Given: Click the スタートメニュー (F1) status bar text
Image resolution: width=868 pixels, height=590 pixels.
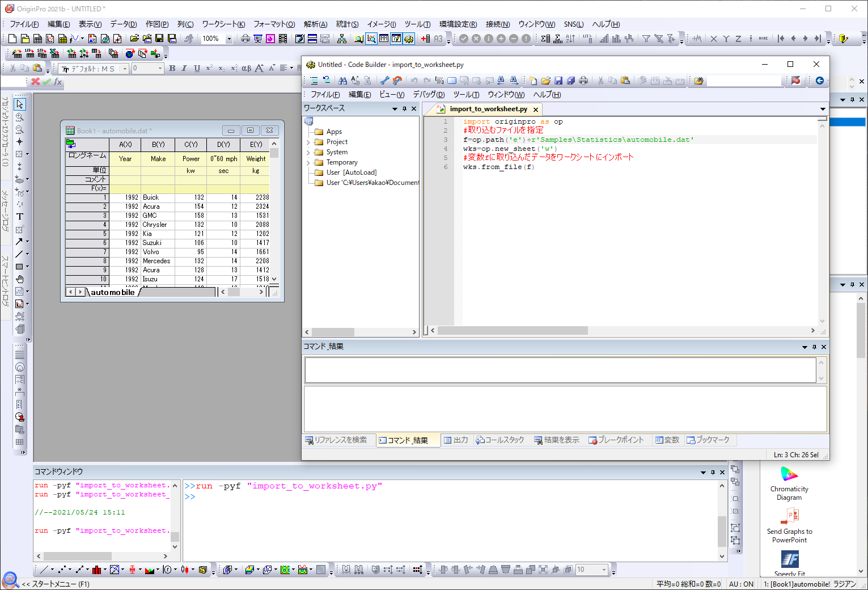Looking at the screenshot, I should [x=61, y=584].
